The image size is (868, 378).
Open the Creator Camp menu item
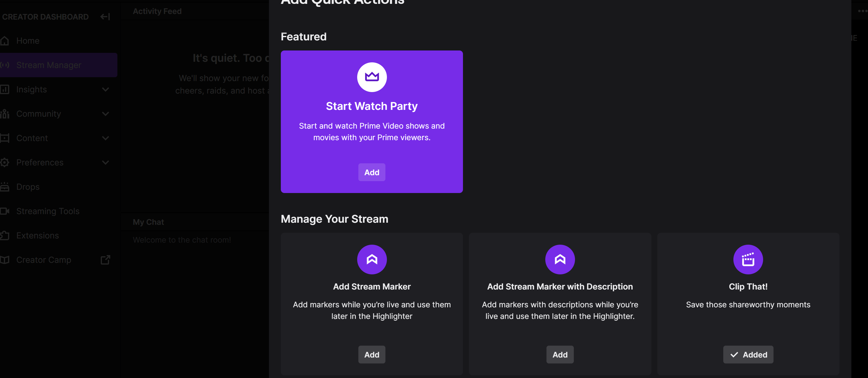tap(44, 258)
